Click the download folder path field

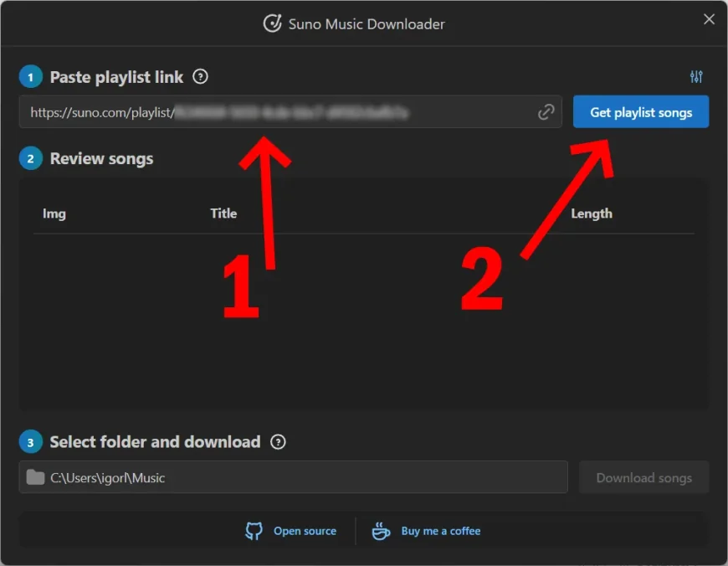[293, 477]
